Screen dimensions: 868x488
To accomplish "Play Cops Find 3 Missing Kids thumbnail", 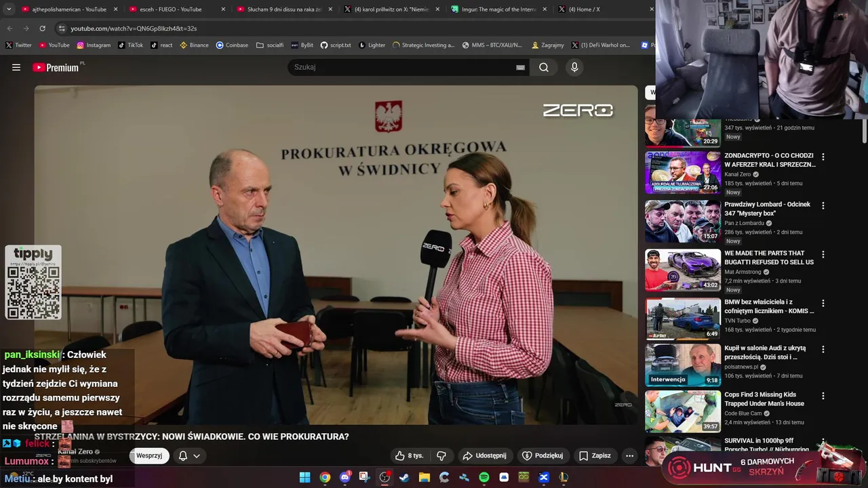I will [683, 411].
